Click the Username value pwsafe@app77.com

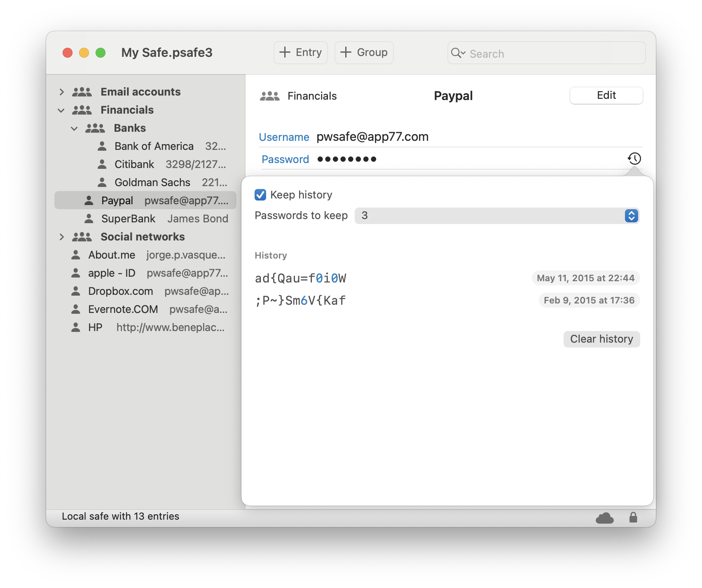click(x=372, y=137)
